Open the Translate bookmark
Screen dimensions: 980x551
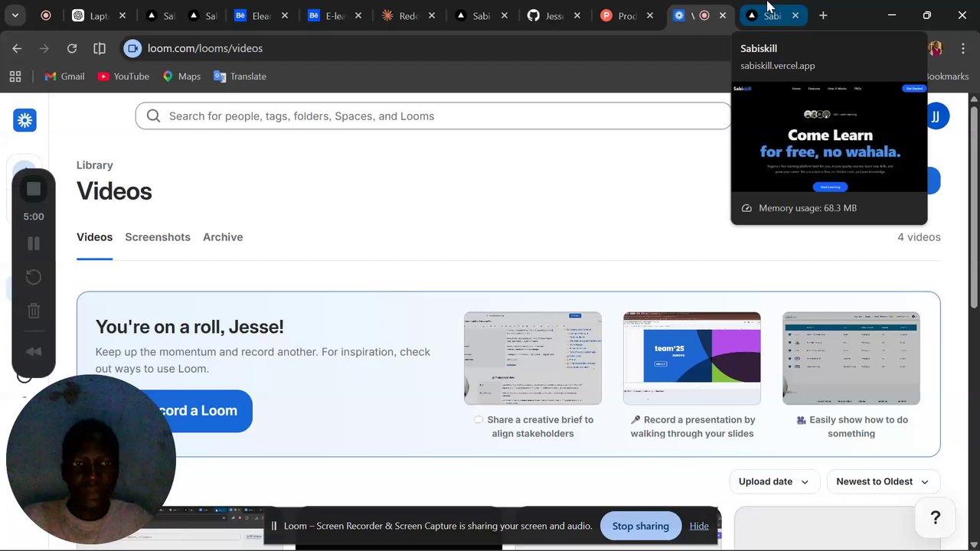(240, 77)
